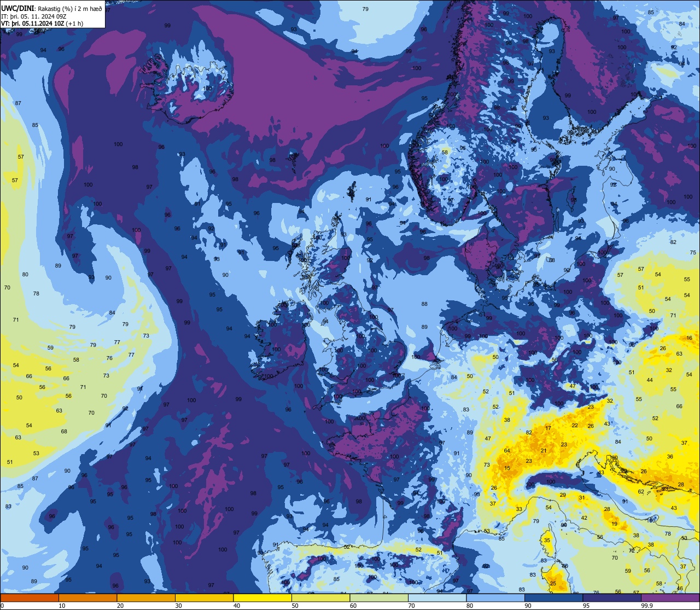
Task: Click the legend label "70"
Action: [x=411, y=606]
